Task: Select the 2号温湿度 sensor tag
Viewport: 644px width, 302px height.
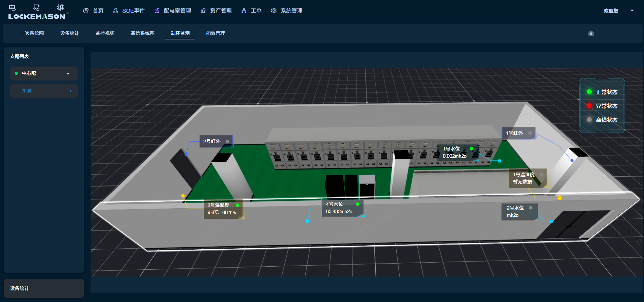Action: (223, 209)
